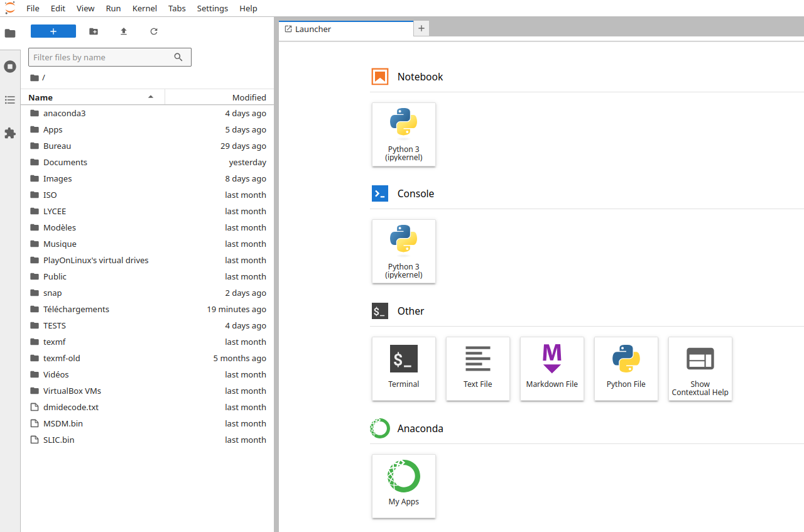This screenshot has width=804, height=532.
Task: Create a new Python File
Action: (626, 369)
